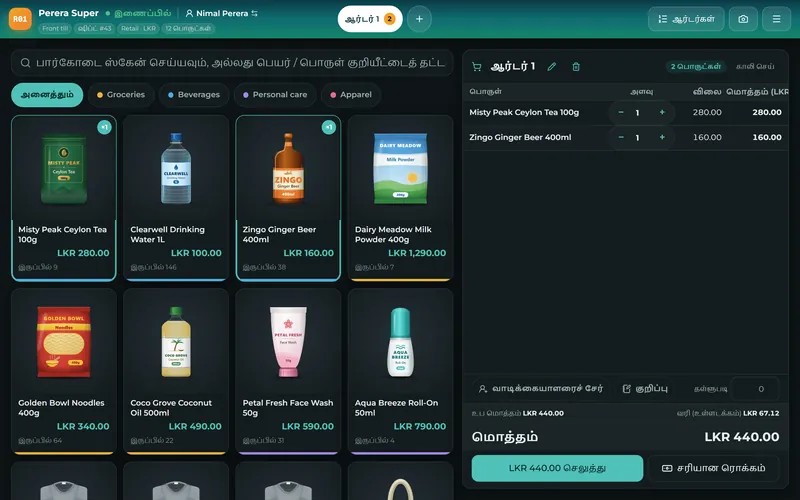The height and width of the screenshot is (500, 800).
Task: Select the ஆர்டர் 1 tab
Action: [x=370, y=19]
